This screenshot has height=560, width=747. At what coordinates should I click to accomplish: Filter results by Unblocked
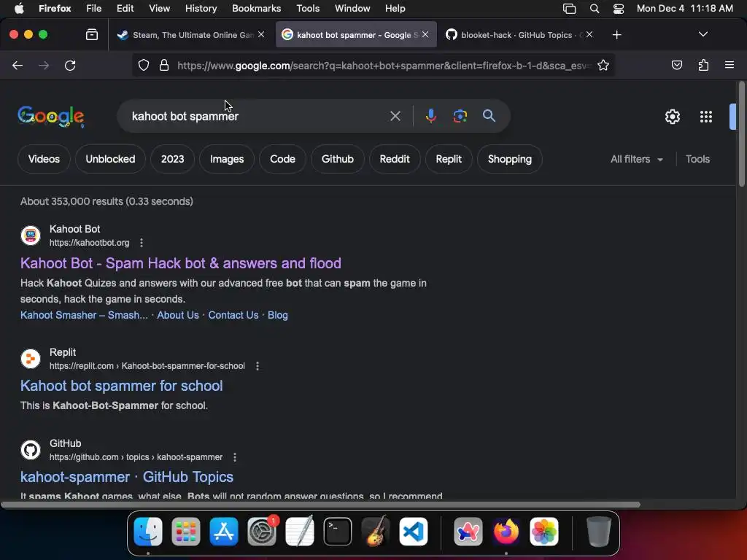(x=110, y=159)
